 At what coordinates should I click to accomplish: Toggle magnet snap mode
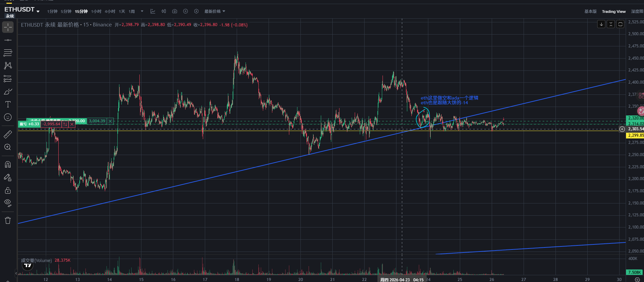[8, 165]
